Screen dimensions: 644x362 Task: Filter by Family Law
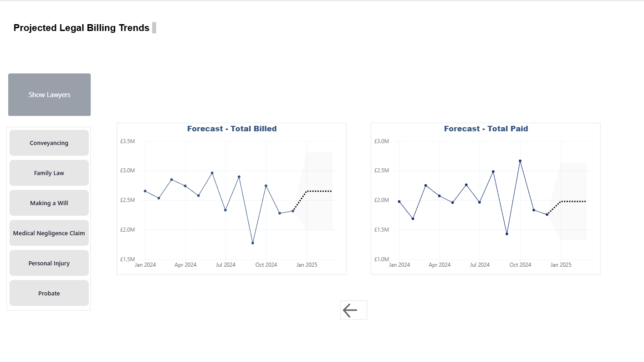(49, 173)
